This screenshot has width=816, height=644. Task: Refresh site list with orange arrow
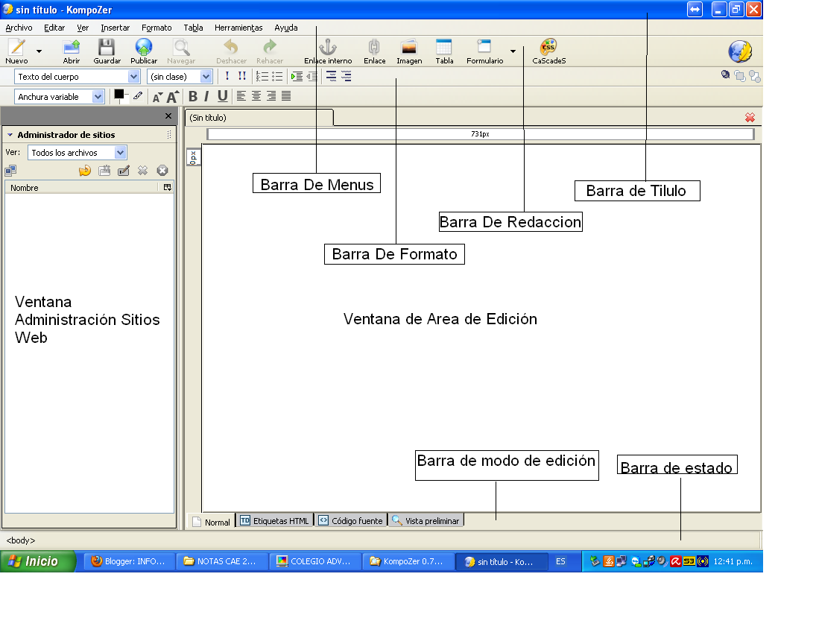(85, 170)
